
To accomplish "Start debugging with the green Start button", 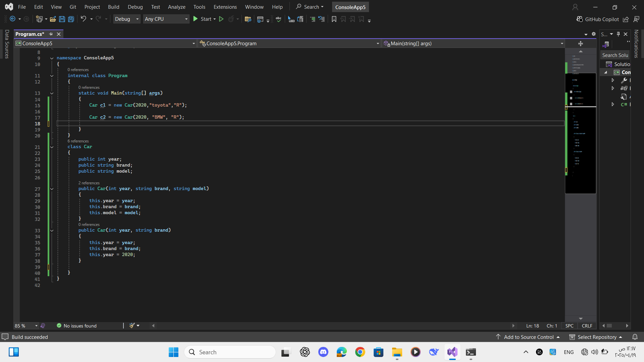I will (202, 19).
